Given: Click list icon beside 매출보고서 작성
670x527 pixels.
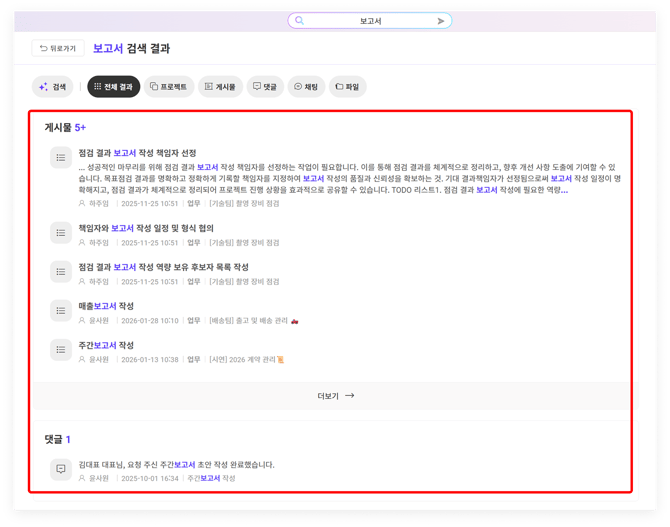Looking at the screenshot, I should [60, 311].
